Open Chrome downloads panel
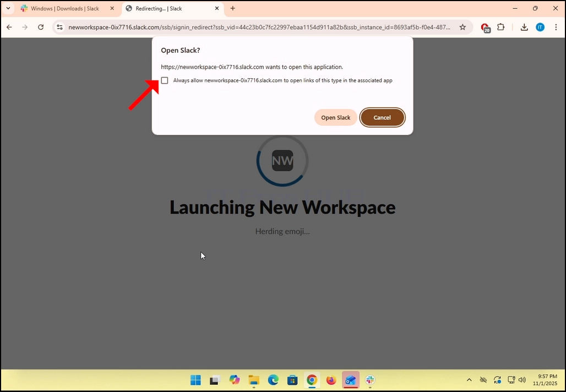This screenshot has width=566, height=392. point(524,27)
